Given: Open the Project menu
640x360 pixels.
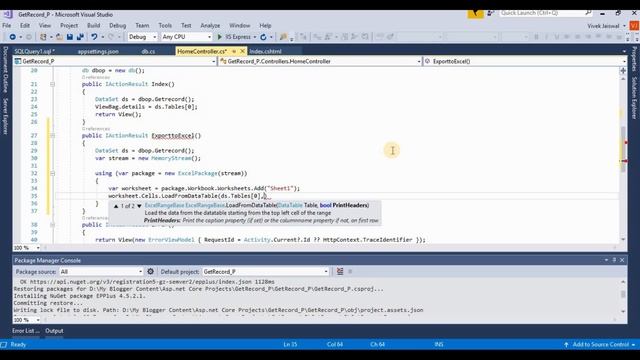Looking at the screenshot, I should coord(69,25).
